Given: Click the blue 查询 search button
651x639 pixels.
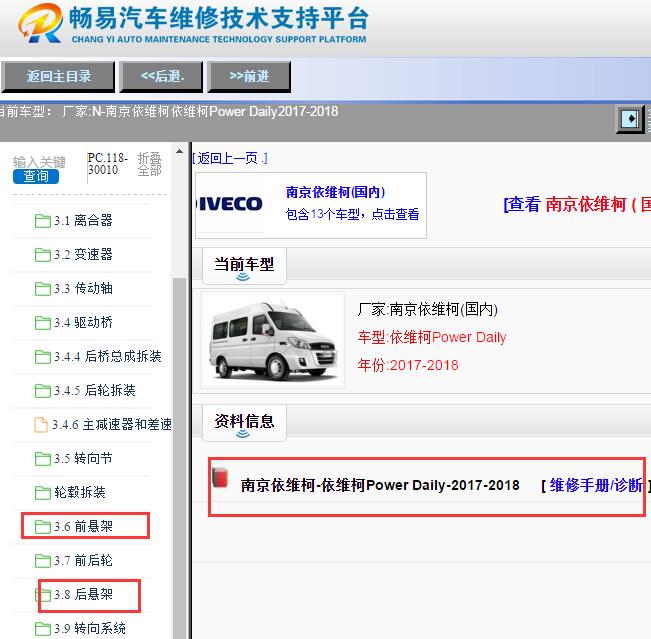Looking at the screenshot, I should coord(36,176).
